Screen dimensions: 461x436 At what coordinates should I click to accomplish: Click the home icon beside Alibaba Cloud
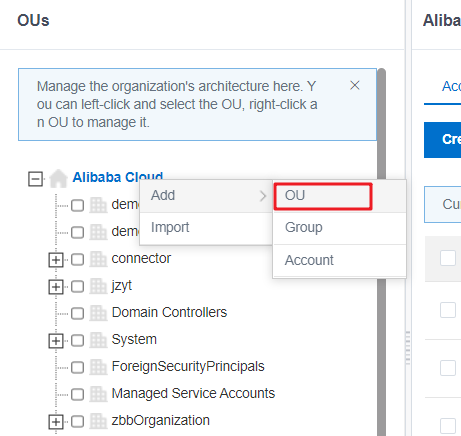pyautogui.click(x=58, y=178)
